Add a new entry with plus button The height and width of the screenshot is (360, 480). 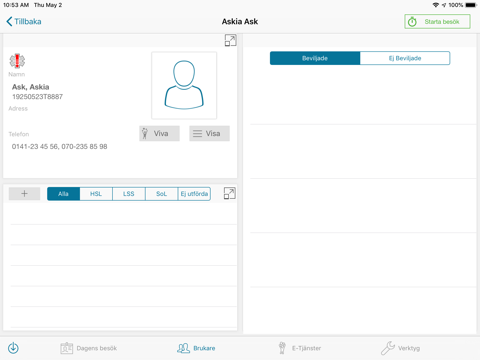(x=24, y=194)
